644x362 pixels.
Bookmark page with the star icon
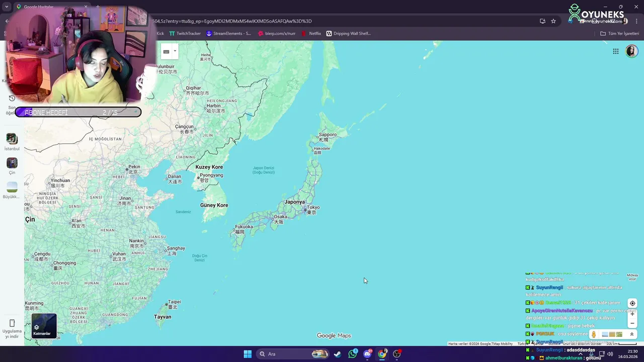tap(553, 21)
